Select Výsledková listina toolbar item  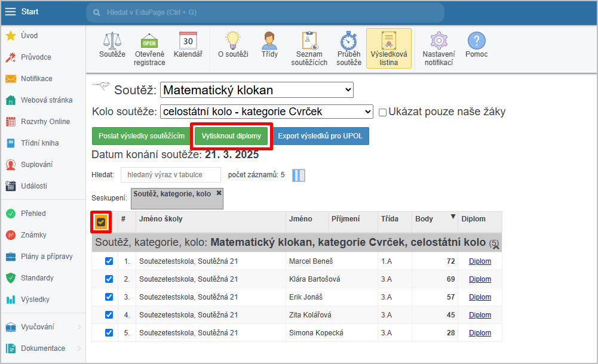(389, 48)
